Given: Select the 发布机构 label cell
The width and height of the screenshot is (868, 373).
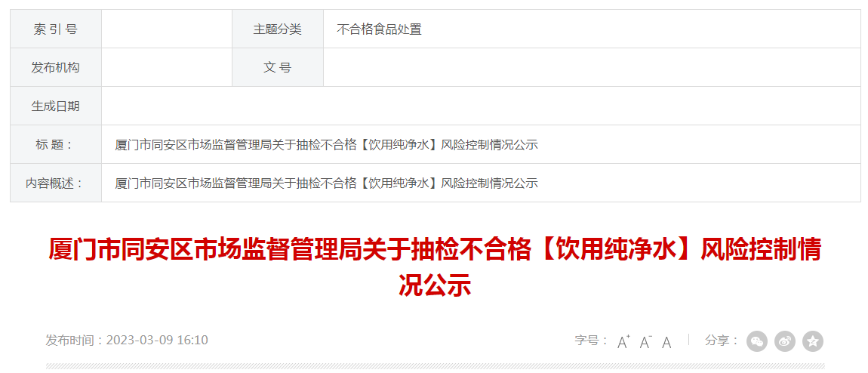Looking at the screenshot, I should (55, 67).
